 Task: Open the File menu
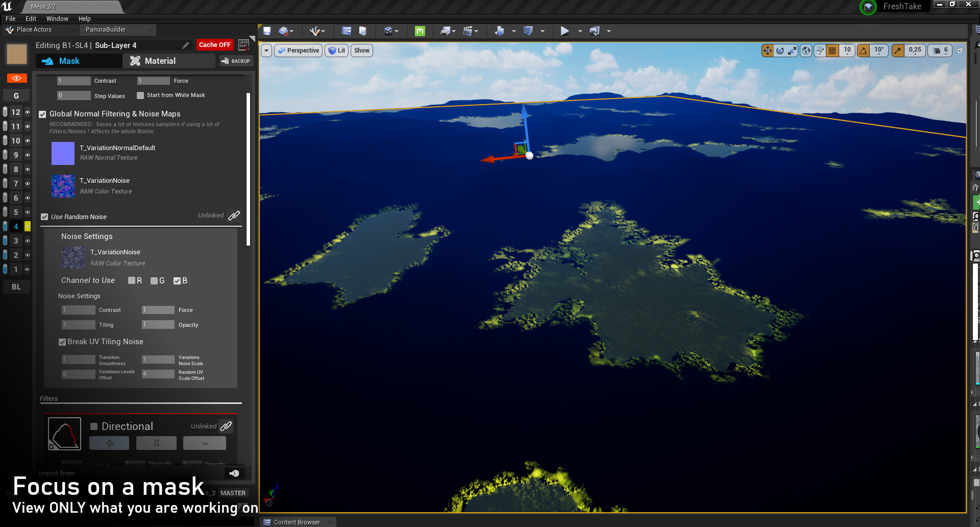click(x=11, y=19)
